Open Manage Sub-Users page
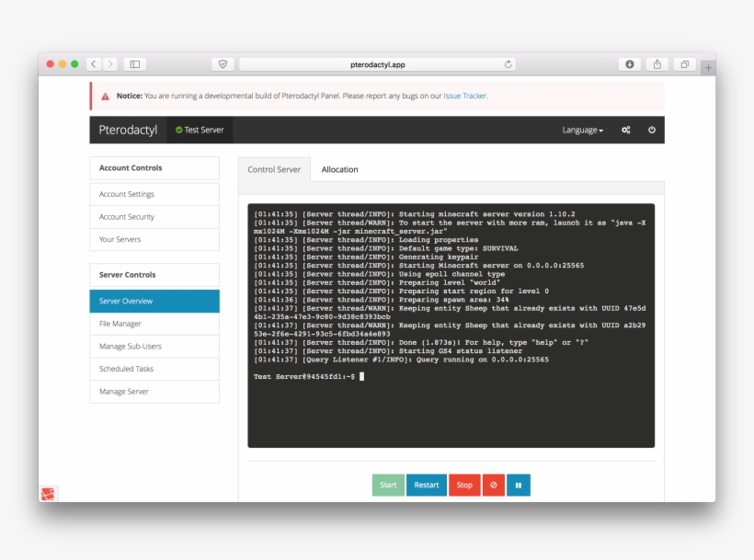 pyautogui.click(x=154, y=346)
